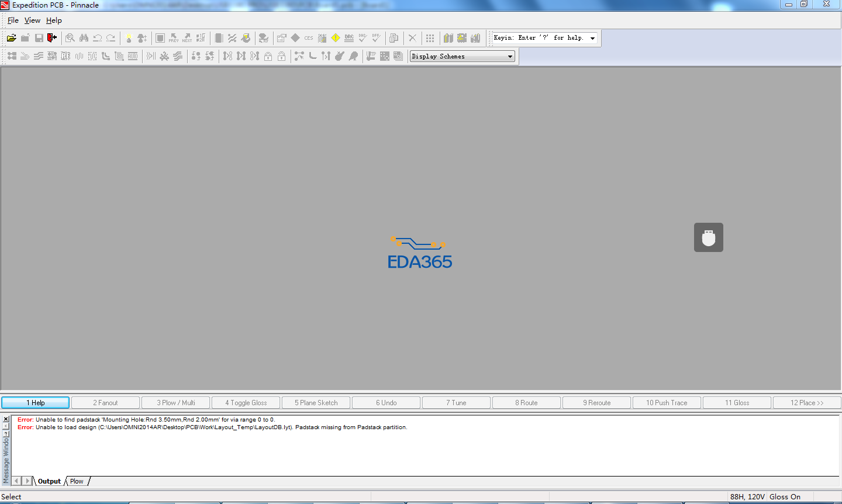Click the 9 Reroute function button

[596, 403]
